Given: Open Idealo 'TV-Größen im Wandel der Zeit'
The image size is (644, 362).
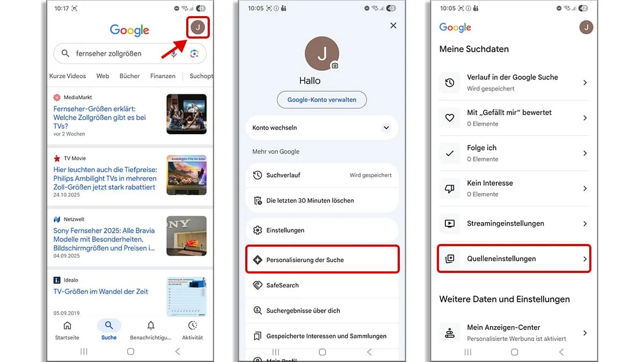Looking at the screenshot, I should 100,292.
